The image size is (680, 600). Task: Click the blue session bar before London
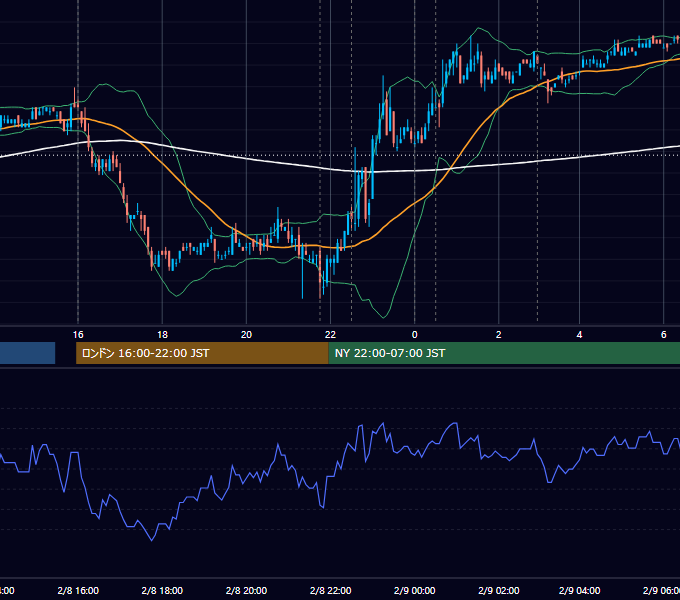(x=27, y=353)
